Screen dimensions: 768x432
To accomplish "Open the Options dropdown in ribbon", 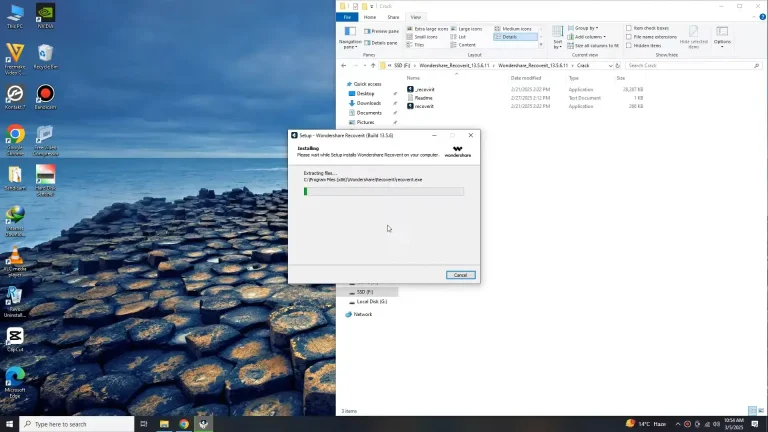I will coord(722,38).
